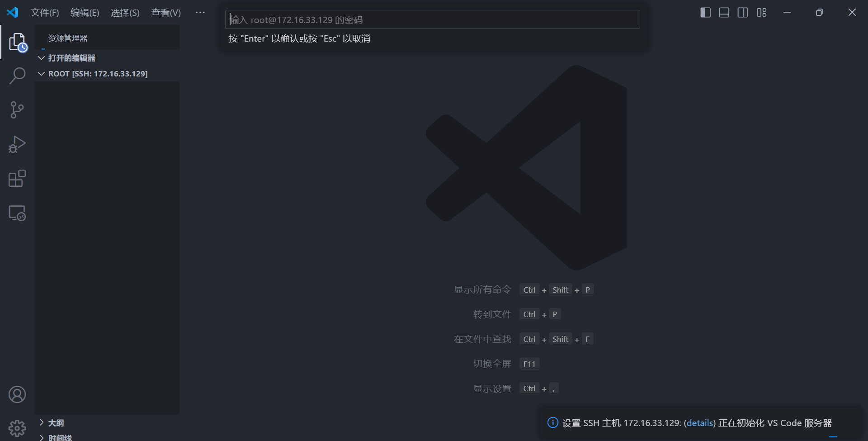Open the 选择(S) menu
This screenshot has height=441, width=868.
[125, 13]
